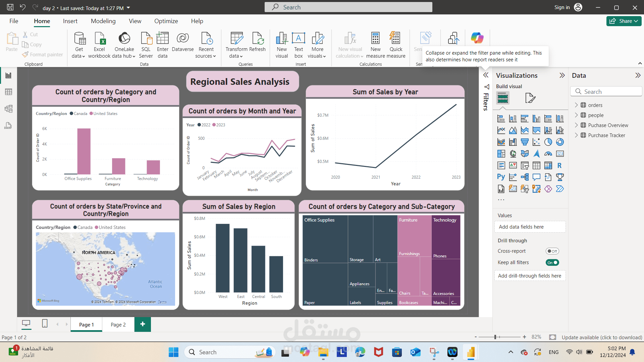Open the Optimize ribbon tab

166,21
